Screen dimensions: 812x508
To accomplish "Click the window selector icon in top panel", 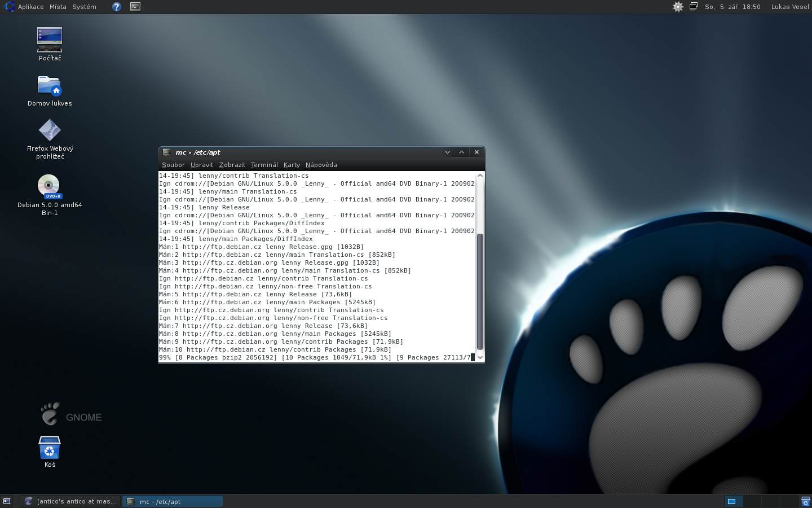I will pos(694,6).
